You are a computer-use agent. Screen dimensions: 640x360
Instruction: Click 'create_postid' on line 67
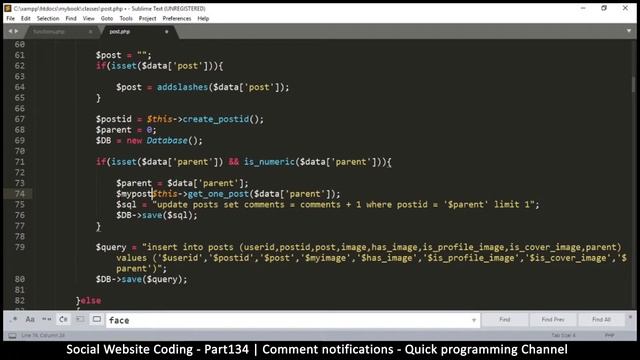pos(216,119)
